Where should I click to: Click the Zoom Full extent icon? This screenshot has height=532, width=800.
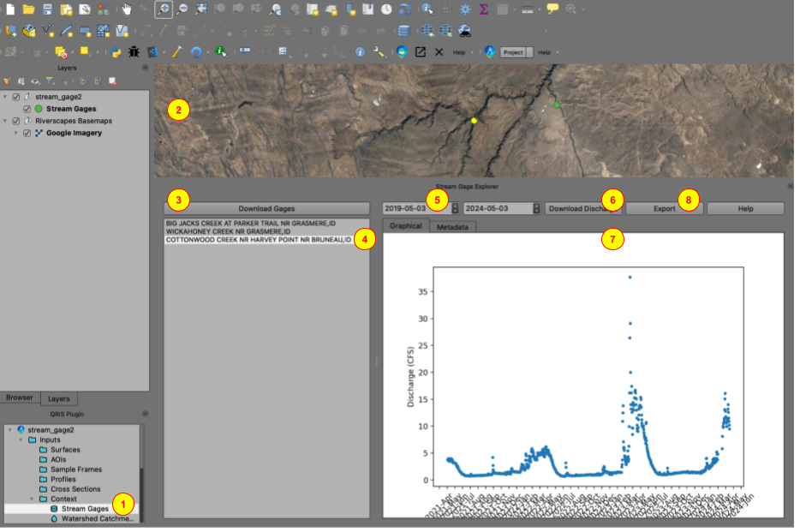click(201, 9)
